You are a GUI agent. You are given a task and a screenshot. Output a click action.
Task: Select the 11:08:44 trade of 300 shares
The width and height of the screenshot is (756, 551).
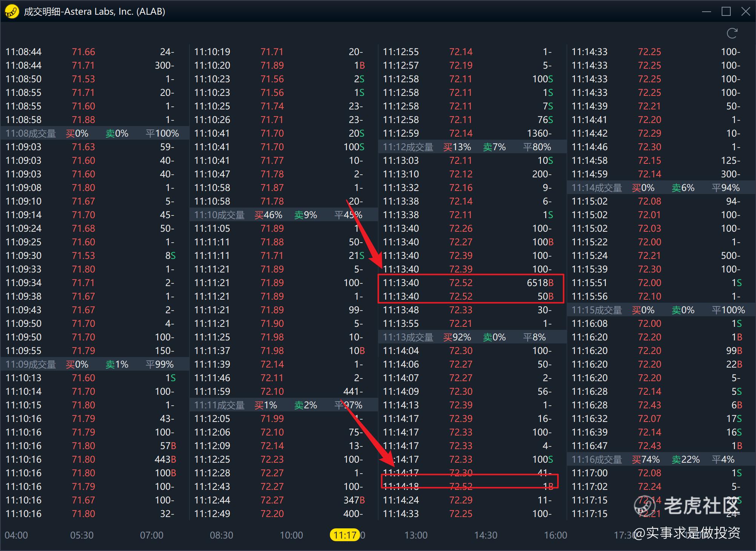pos(95,65)
